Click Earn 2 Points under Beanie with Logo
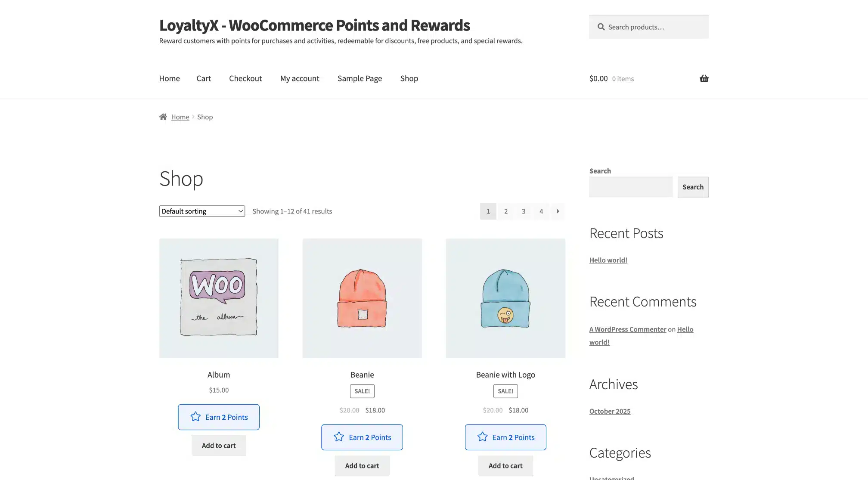This screenshot has width=868, height=480. click(x=505, y=437)
